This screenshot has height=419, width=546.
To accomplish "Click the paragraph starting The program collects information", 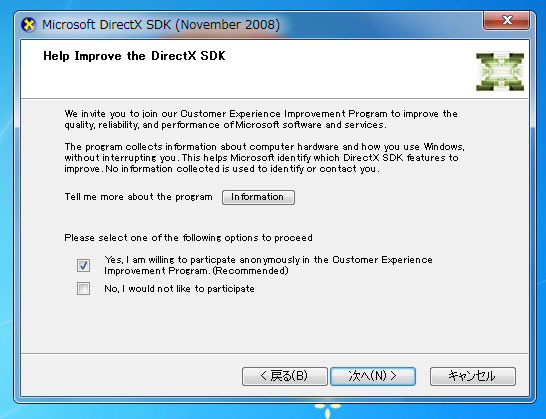I will [264, 158].
